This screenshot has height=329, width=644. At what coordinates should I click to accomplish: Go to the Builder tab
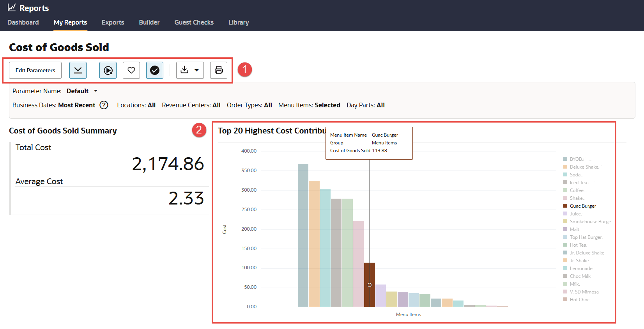coord(149,23)
